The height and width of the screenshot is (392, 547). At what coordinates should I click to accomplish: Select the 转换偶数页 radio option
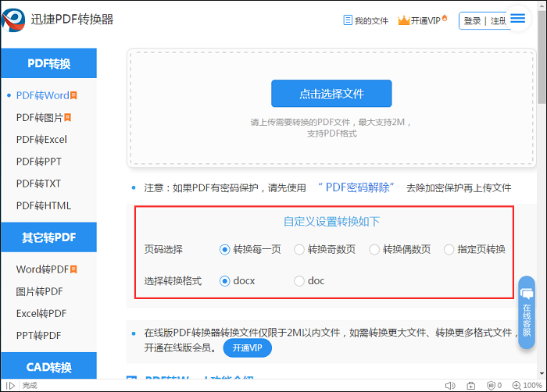click(x=374, y=250)
